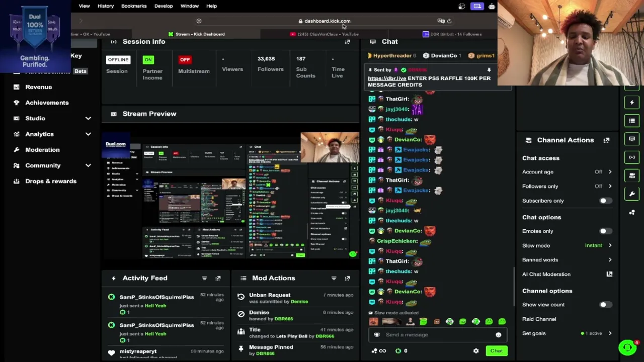Unpin the pinned chat message
Image resolution: width=644 pixels, height=362 pixels.
coord(489,70)
